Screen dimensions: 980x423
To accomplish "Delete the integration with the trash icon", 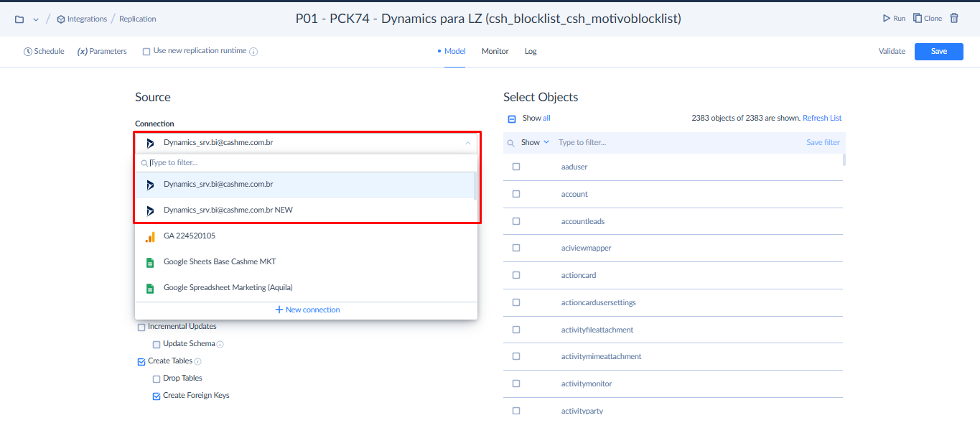I will (x=954, y=19).
